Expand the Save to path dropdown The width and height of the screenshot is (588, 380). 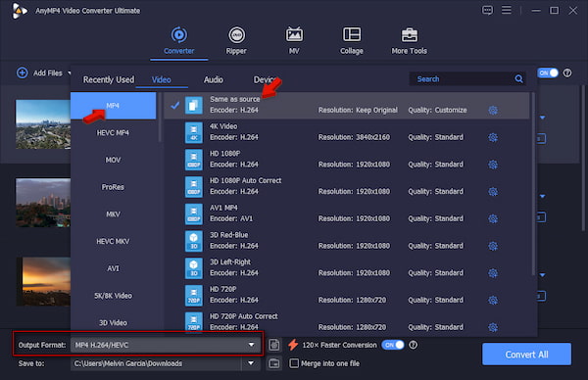pyautogui.click(x=251, y=363)
